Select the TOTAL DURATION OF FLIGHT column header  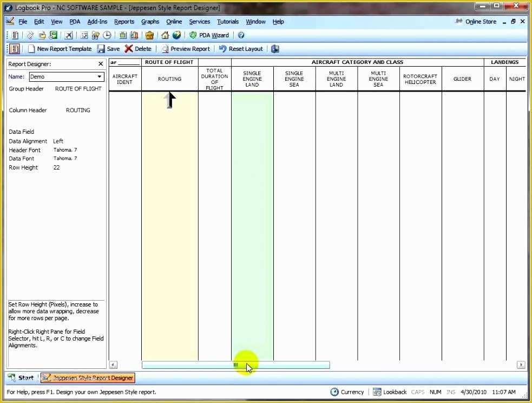point(214,79)
